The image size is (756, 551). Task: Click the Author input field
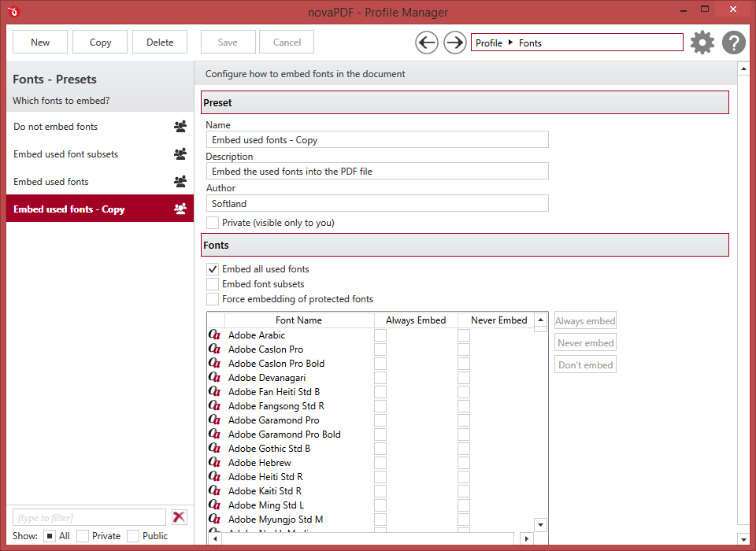377,203
